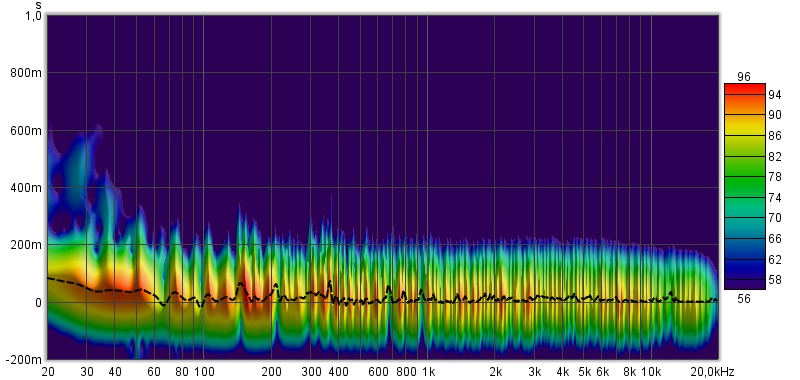Click the '20' Hz frequency axis label

(x=47, y=371)
